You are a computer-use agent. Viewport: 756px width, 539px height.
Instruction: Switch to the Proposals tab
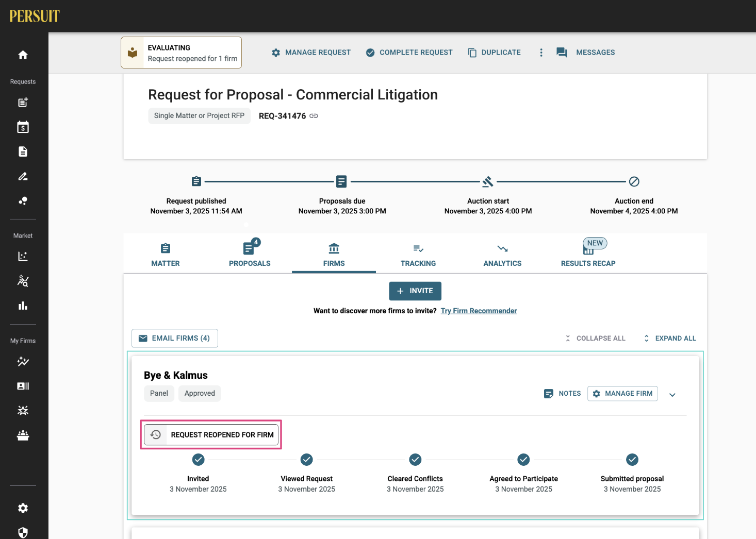[250, 255]
